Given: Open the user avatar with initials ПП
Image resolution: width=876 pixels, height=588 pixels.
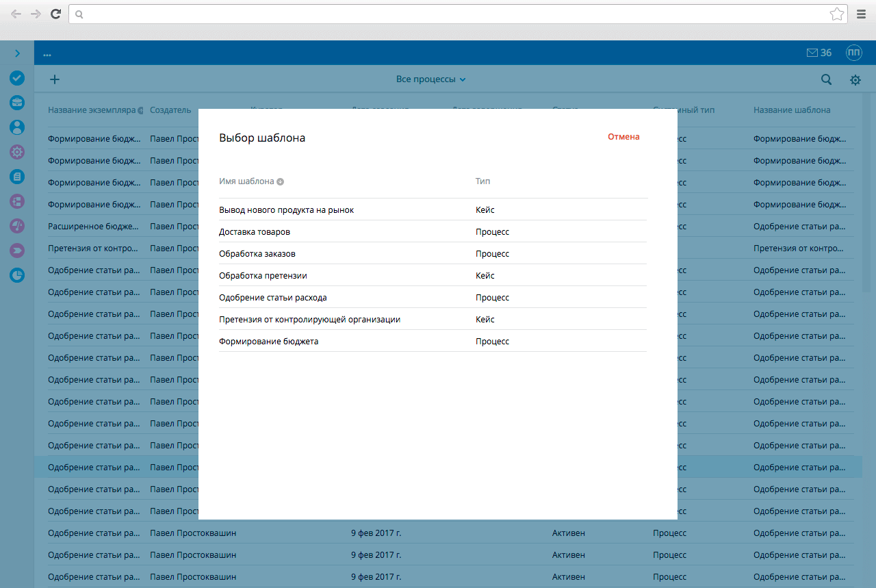Looking at the screenshot, I should [x=854, y=53].
